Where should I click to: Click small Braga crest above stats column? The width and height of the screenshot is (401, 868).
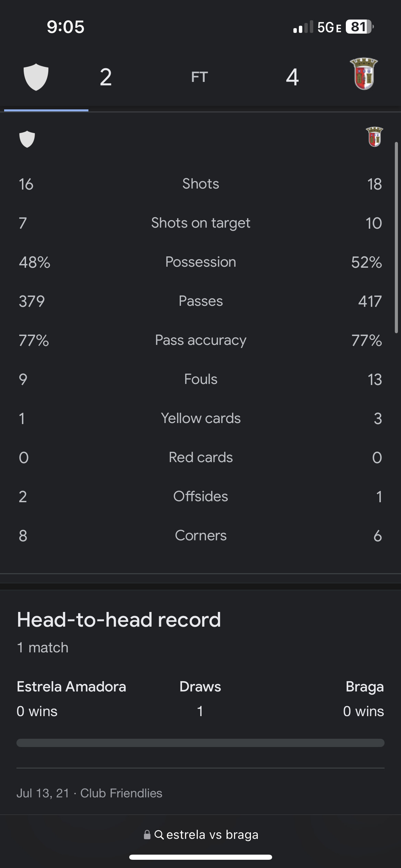tap(374, 137)
